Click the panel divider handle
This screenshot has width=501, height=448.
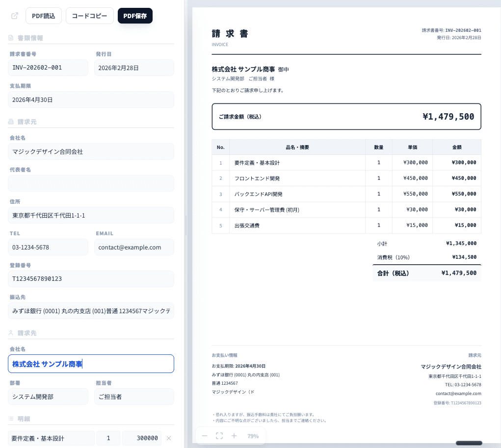[x=185, y=225]
